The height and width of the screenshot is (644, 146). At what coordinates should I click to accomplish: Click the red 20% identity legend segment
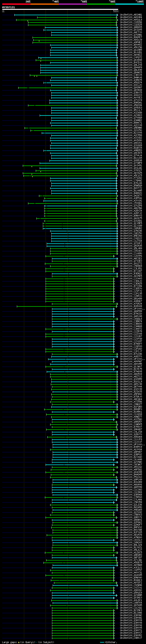(16, 4)
